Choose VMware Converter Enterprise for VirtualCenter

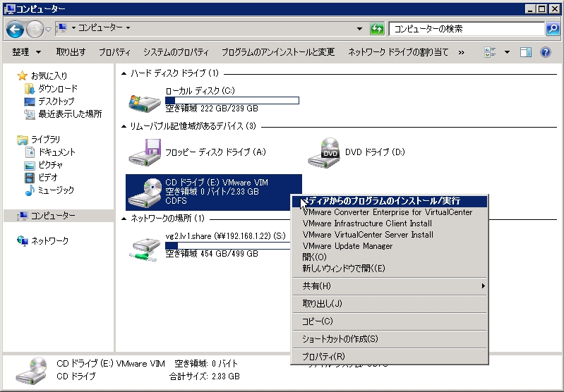390,212
